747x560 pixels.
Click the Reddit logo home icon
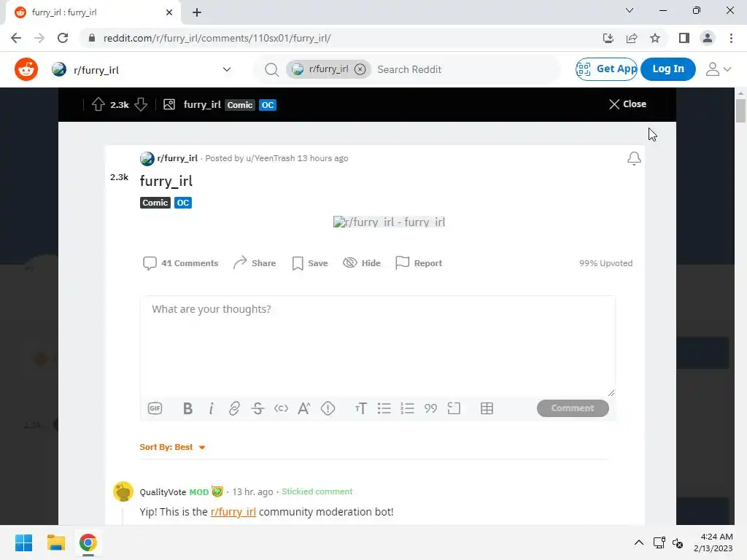click(26, 69)
